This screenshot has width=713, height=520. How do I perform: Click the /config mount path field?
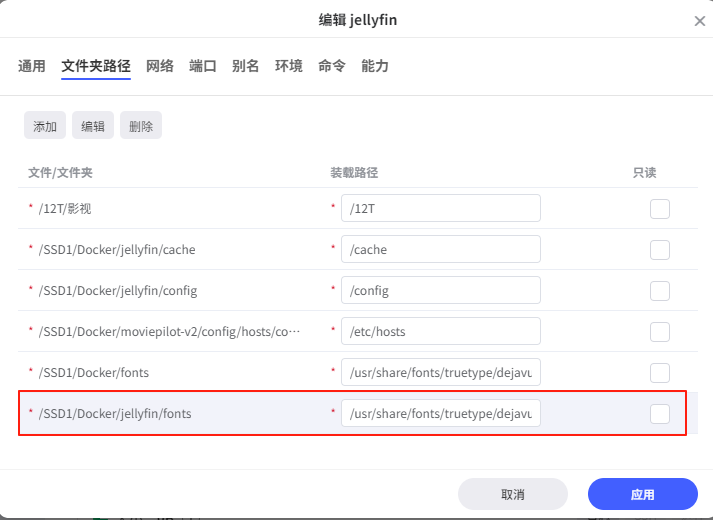[441, 290]
